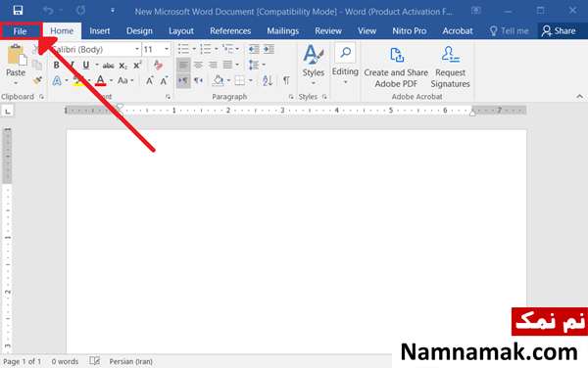Toggle Superscript formatting

pyautogui.click(x=137, y=66)
